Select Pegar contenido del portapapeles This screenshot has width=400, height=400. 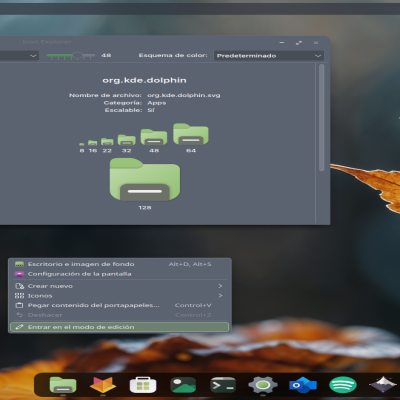(120, 305)
